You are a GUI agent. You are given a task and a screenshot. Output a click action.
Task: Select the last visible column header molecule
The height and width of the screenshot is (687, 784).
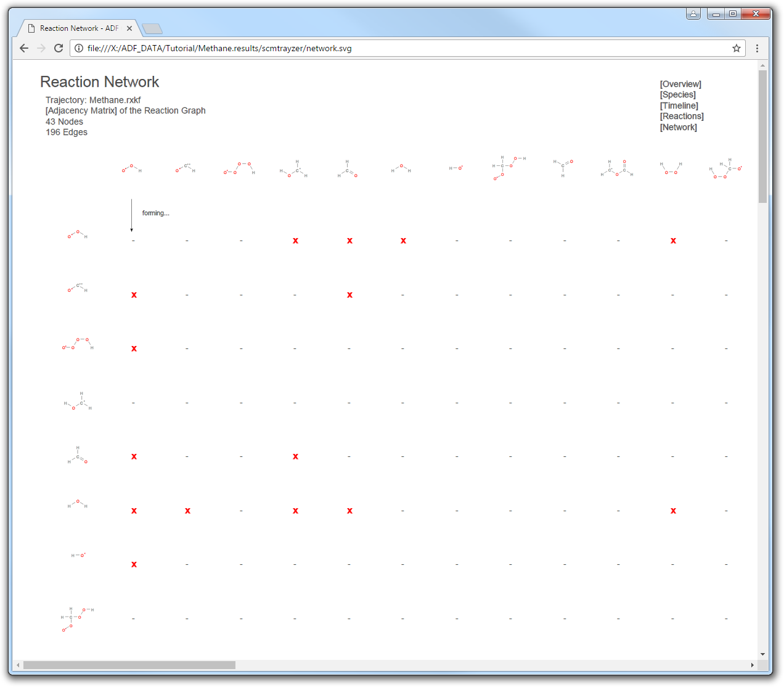(x=725, y=168)
